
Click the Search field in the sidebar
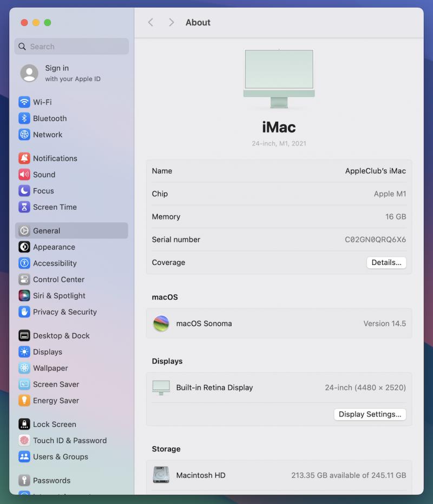click(x=72, y=47)
